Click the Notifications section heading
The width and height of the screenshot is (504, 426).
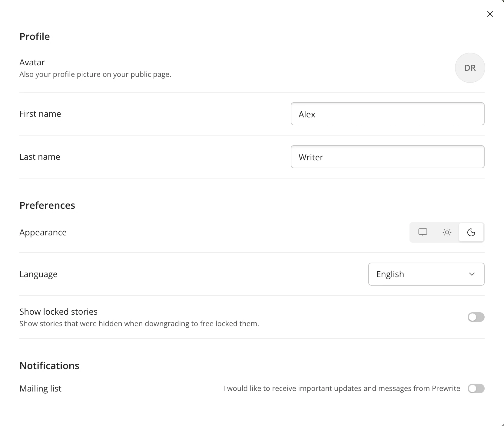click(49, 366)
